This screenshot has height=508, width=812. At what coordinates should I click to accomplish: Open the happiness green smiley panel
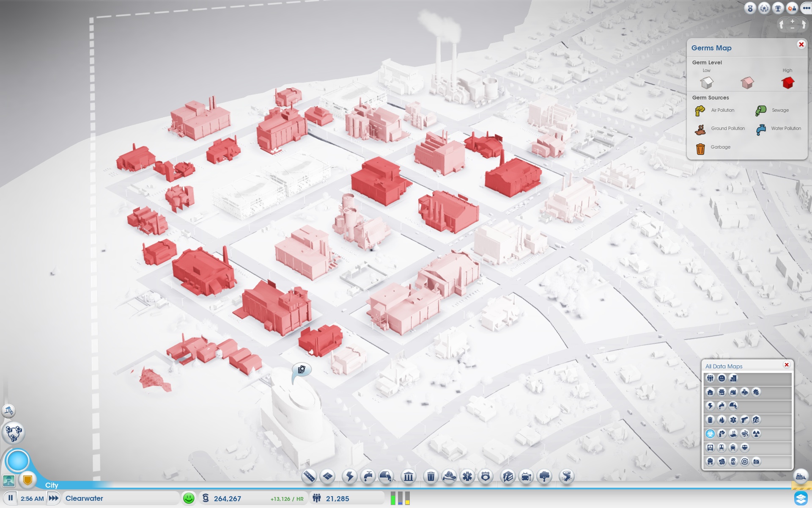[x=189, y=498]
